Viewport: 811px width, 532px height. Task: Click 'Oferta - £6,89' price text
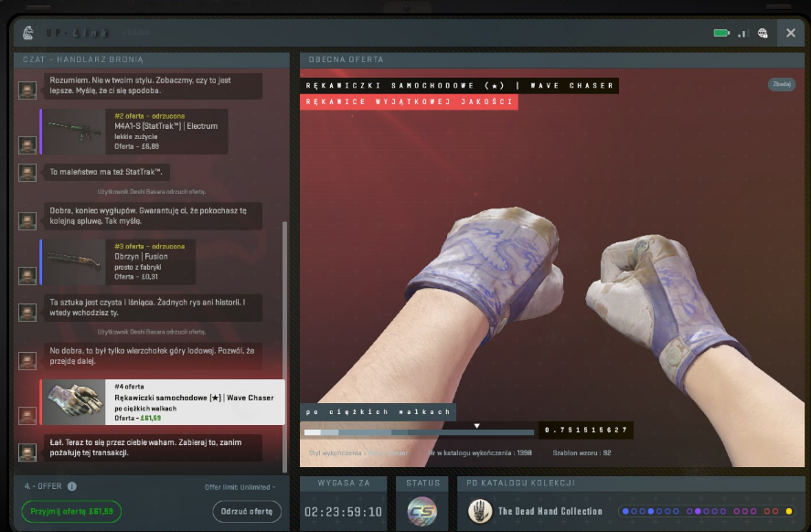pos(136,147)
